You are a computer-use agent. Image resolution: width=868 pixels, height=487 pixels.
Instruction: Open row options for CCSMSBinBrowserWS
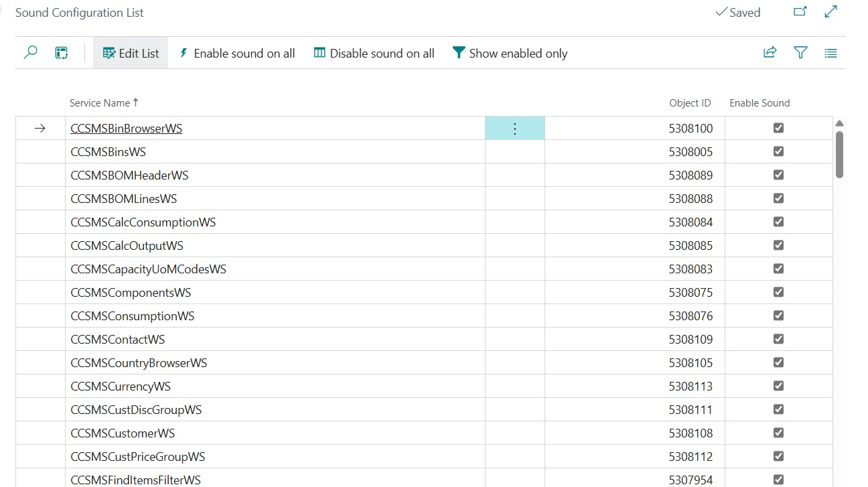tap(514, 129)
